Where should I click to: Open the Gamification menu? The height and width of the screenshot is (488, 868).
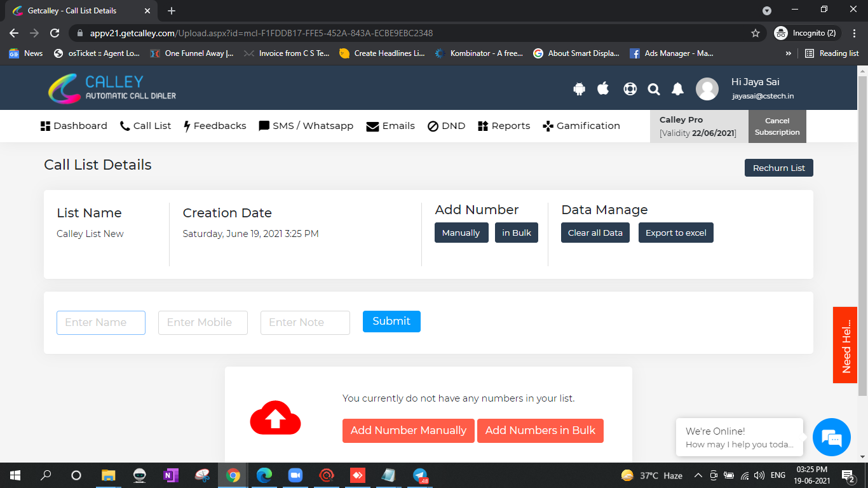[x=581, y=126]
